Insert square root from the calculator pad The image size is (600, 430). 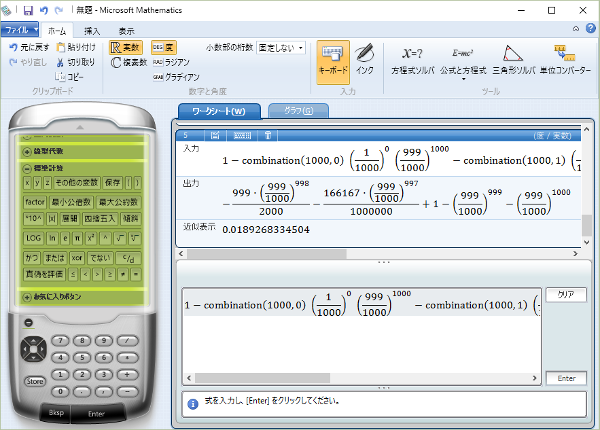coord(120,238)
